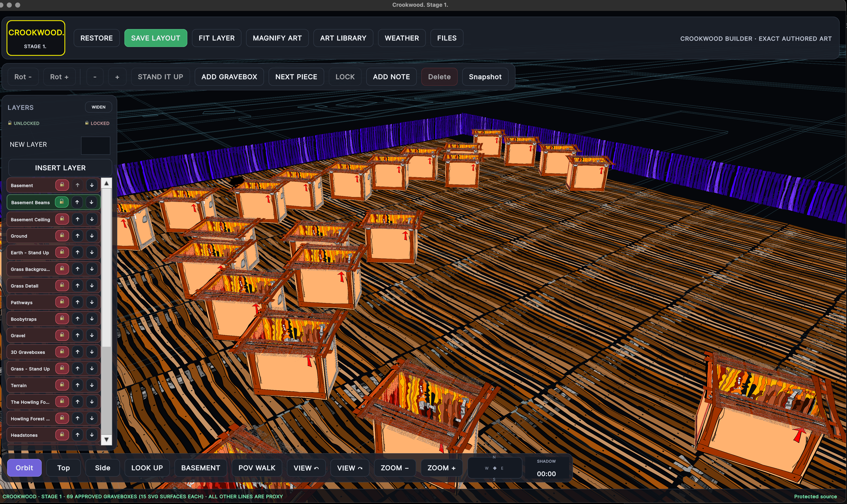Move The Howling Fo... layer up
Image resolution: width=847 pixels, height=504 pixels.
point(77,402)
